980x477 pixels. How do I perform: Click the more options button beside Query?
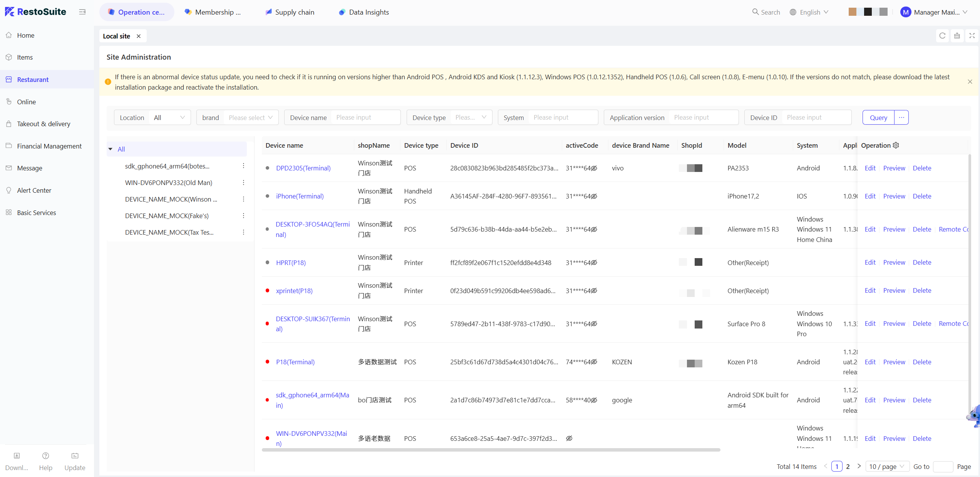pyautogui.click(x=901, y=117)
